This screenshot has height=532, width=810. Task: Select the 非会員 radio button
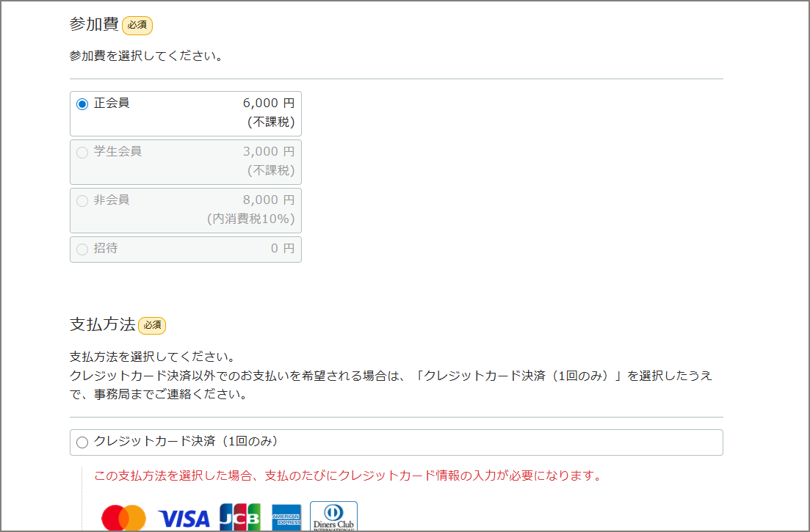coord(82,201)
